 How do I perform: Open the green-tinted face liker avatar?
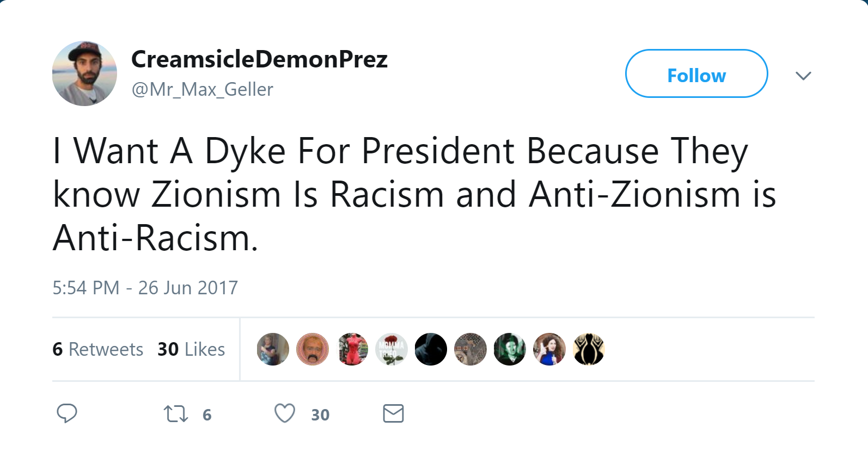(x=510, y=349)
